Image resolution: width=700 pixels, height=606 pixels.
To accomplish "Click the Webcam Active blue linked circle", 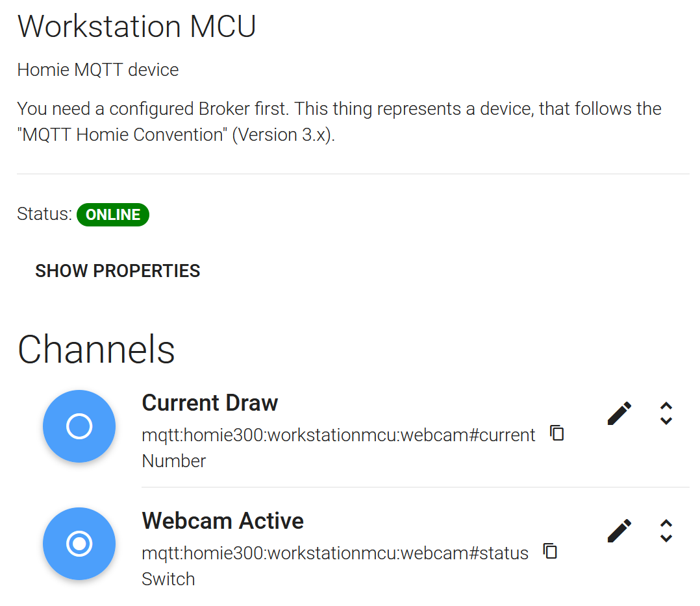I will [x=79, y=544].
